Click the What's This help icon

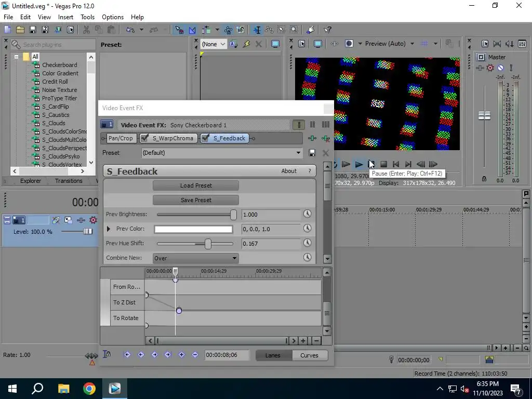tap(327, 30)
